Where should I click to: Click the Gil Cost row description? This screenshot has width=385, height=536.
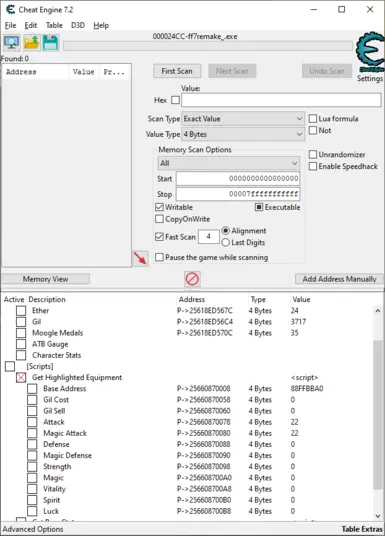[x=56, y=400]
